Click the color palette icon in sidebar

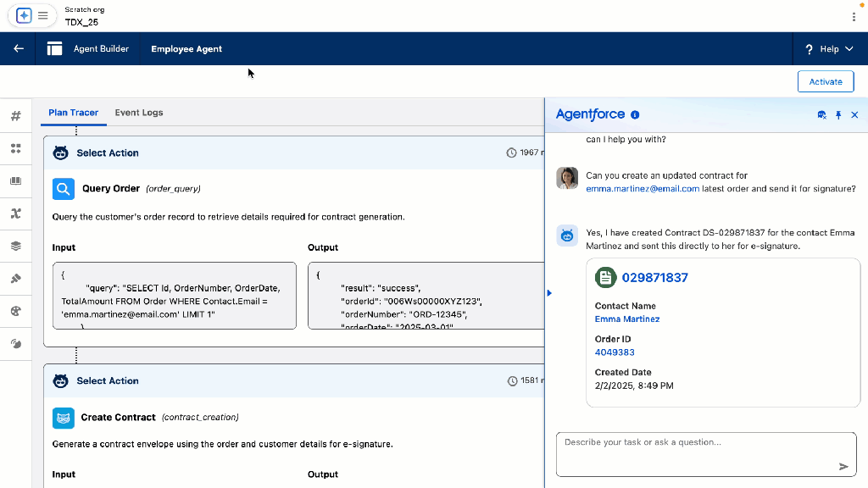pyautogui.click(x=15, y=311)
